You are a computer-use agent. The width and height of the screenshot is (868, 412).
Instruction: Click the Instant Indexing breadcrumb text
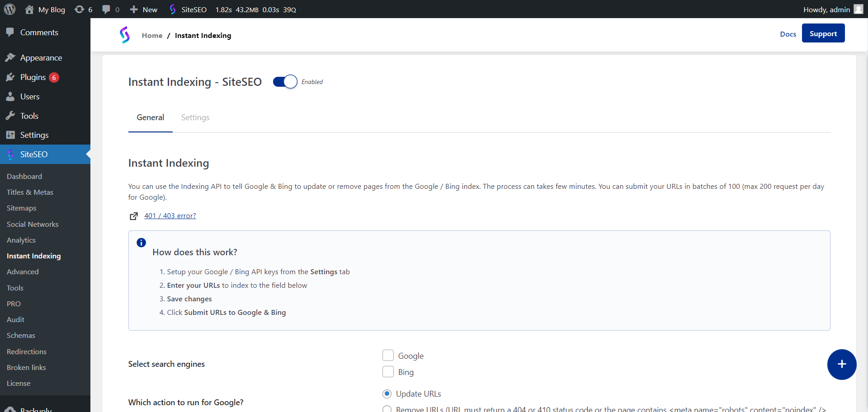pos(203,35)
